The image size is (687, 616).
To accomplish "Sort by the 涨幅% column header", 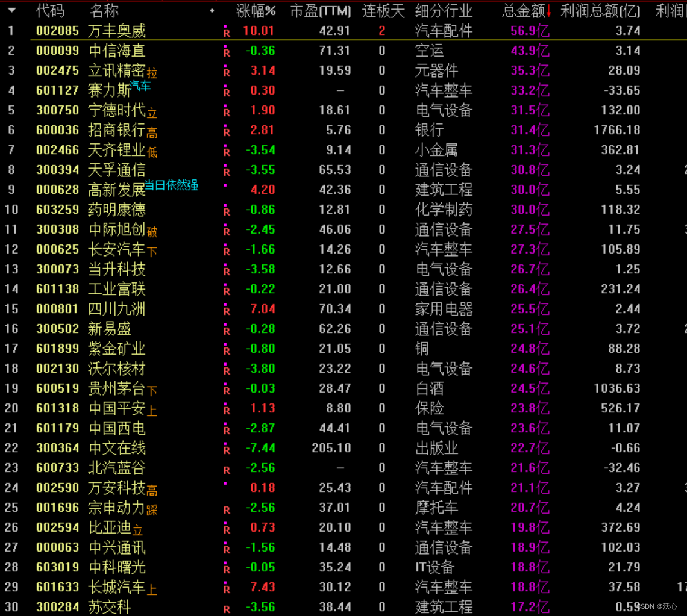I will 256,11.
